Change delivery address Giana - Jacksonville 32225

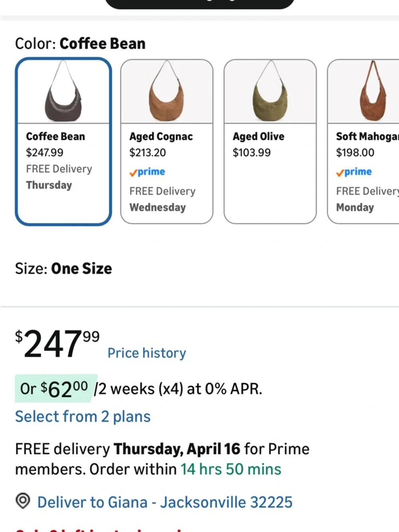165,502
